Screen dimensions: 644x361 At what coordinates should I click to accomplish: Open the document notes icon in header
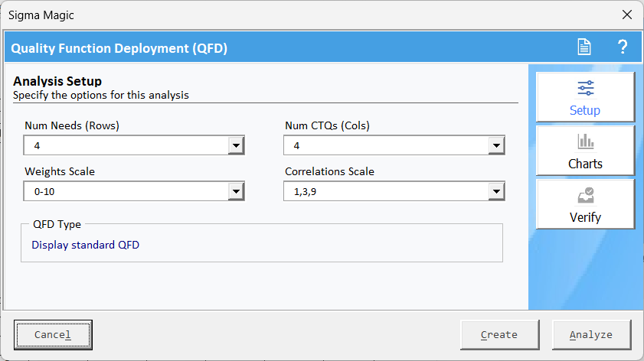pos(584,47)
